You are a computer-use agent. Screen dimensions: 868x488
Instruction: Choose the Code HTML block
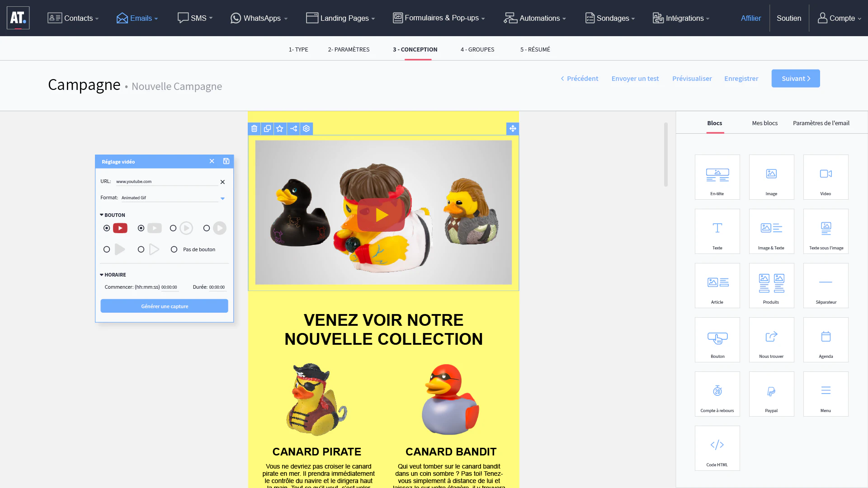pos(717,448)
